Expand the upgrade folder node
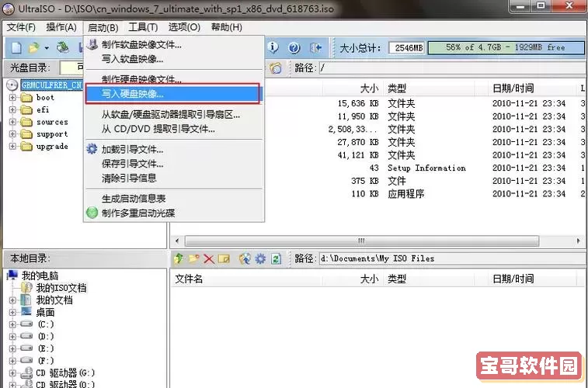588x388 pixels. (x=12, y=146)
